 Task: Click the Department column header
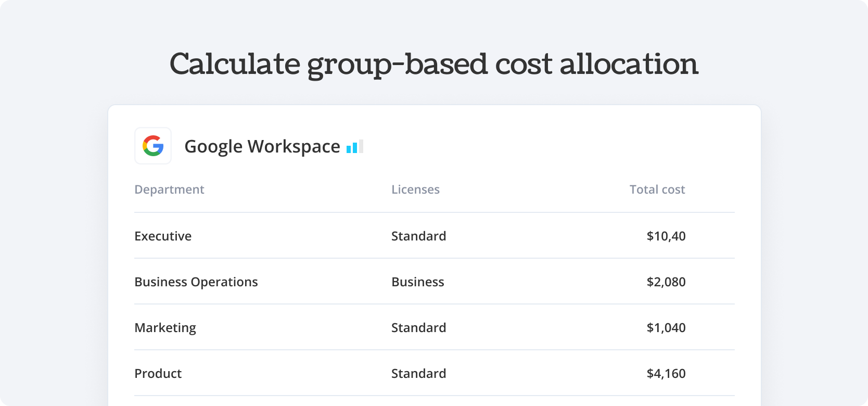[169, 189]
